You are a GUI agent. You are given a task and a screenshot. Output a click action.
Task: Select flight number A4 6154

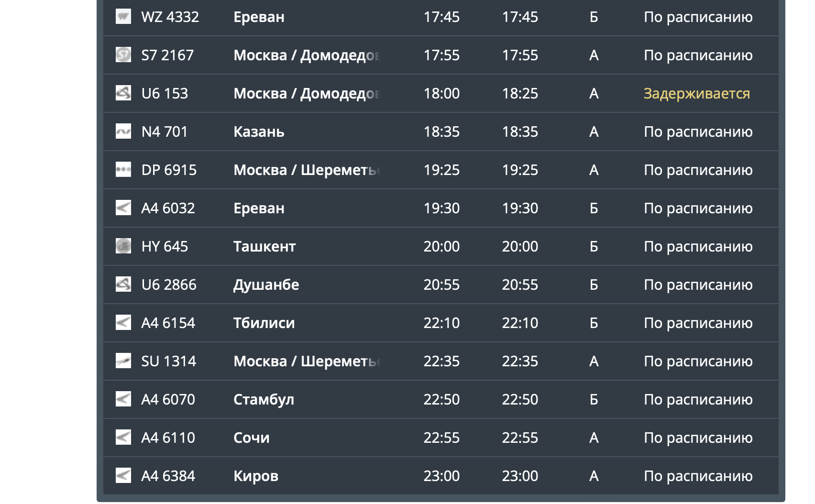click(x=168, y=323)
